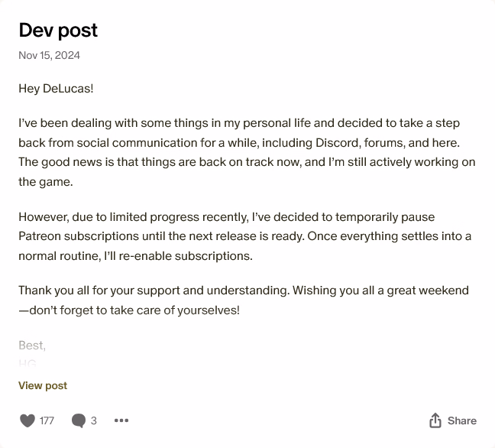The width and height of the screenshot is (495, 448).
Task: Click the comment count "3"
Action: coord(94,420)
